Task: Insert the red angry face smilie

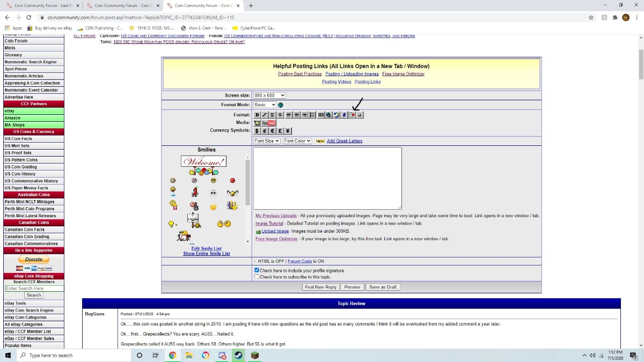Action: pyautogui.click(x=232, y=180)
